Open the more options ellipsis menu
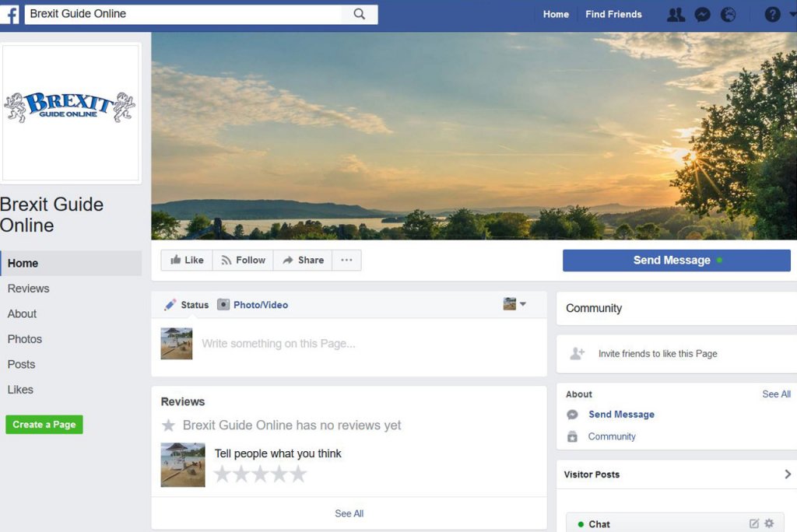The width and height of the screenshot is (797, 532). 346,260
